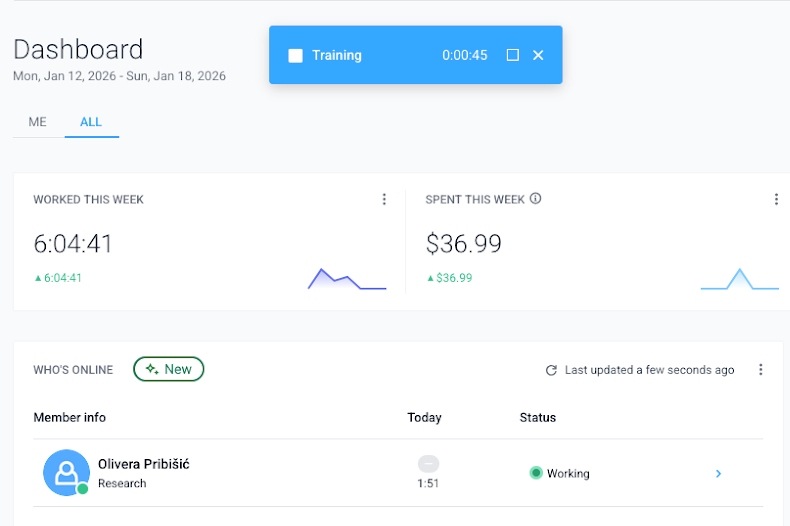Stop the running Training timer
The width and height of the screenshot is (790, 526).
pyautogui.click(x=295, y=55)
